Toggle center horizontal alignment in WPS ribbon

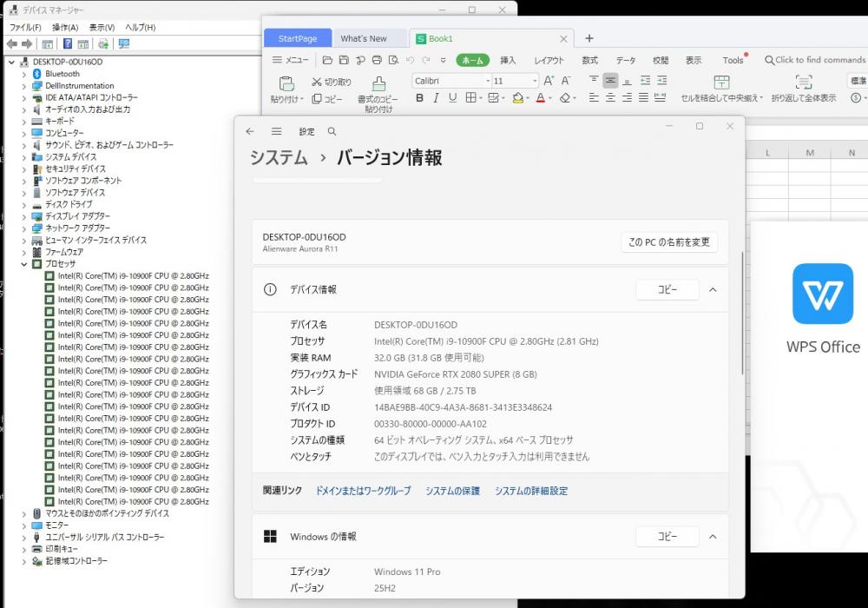click(x=610, y=98)
